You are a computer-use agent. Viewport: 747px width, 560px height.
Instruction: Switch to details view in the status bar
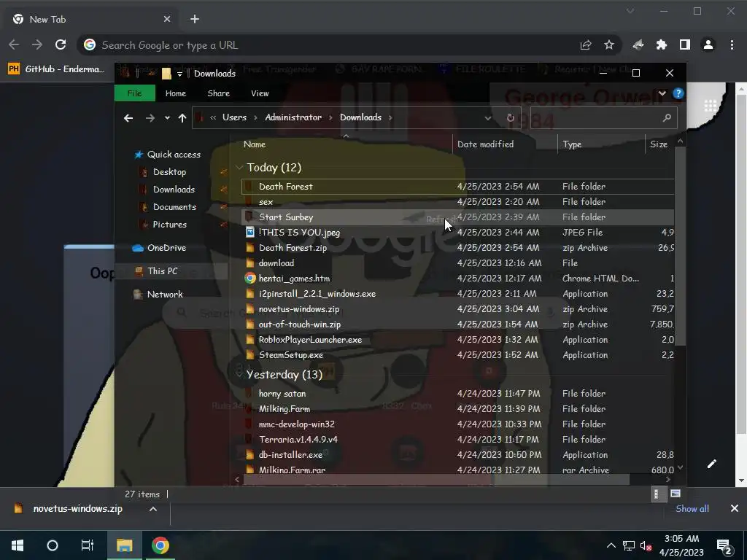point(657,494)
